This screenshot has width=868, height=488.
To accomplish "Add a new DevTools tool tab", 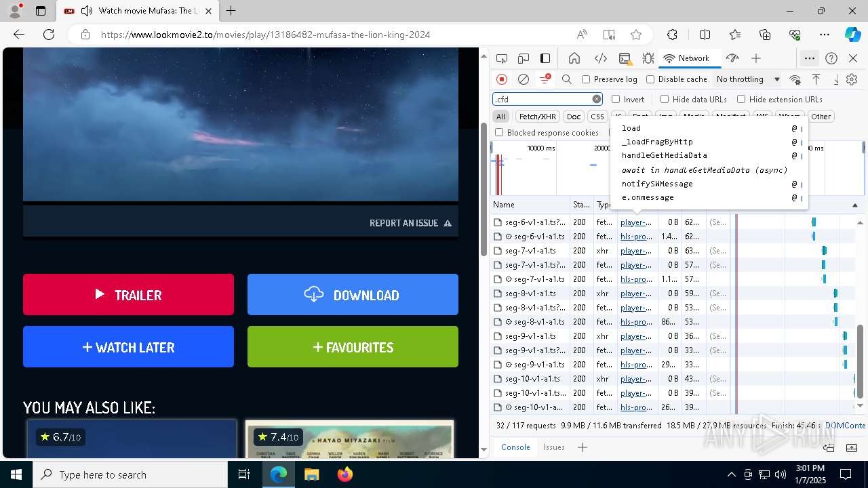I will pos(756,58).
